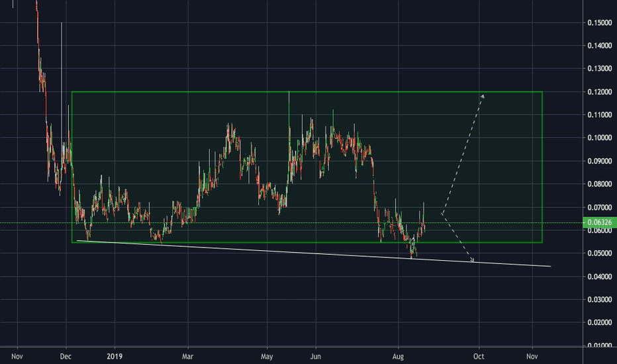Viewport: 617px width, 364px height.
Task: Select the dashed downward projection arrow
Action: click(x=458, y=238)
